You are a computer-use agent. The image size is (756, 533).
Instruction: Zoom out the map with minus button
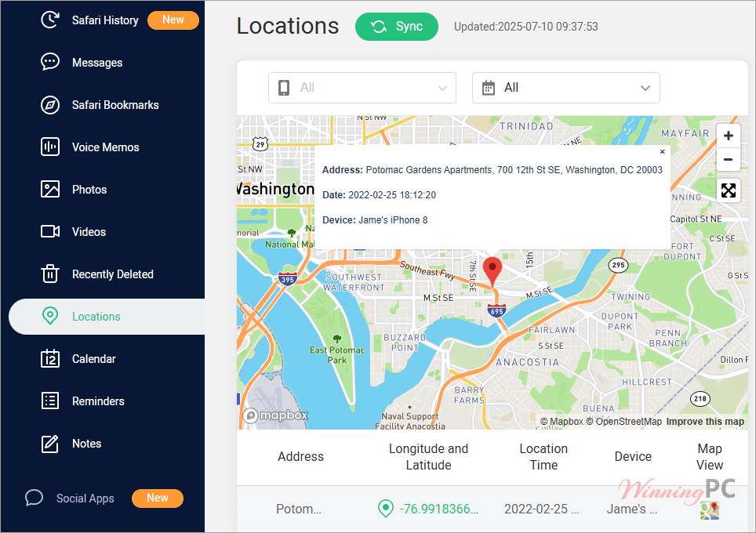tap(729, 160)
